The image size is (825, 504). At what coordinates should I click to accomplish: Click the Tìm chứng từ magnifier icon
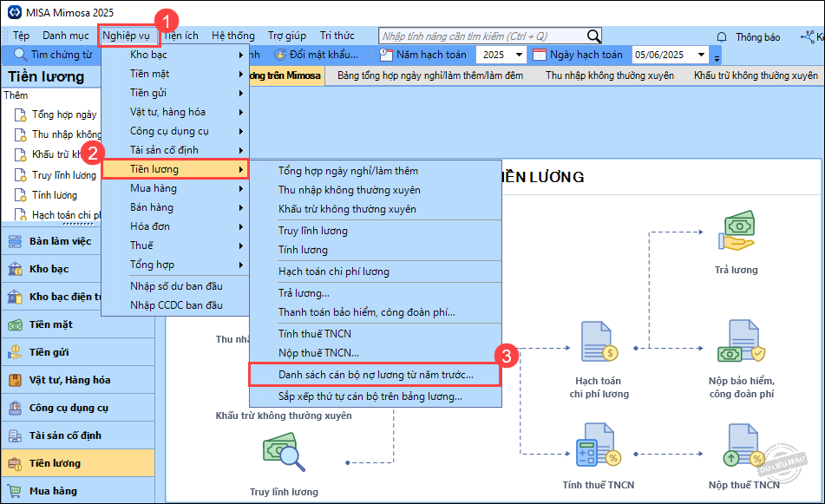(x=20, y=55)
